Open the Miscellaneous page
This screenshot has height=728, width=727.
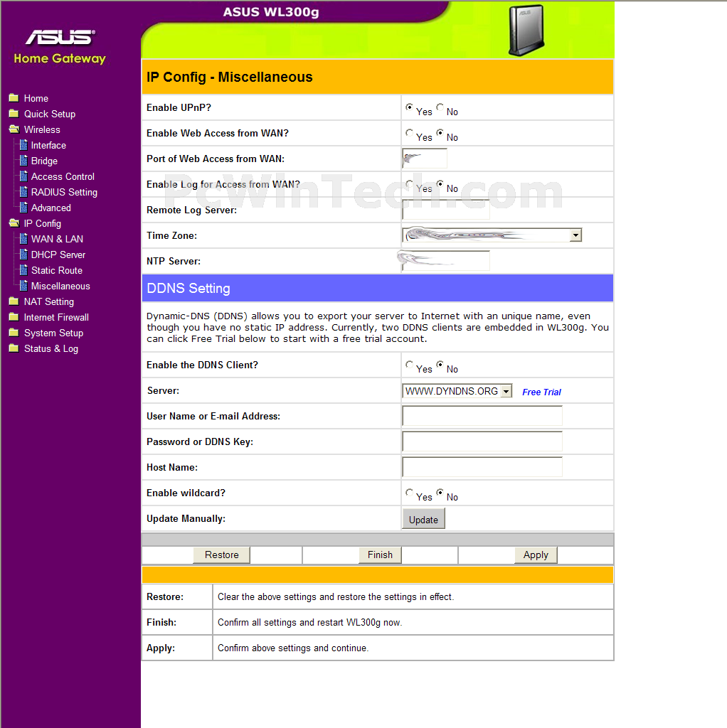(x=60, y=286)
